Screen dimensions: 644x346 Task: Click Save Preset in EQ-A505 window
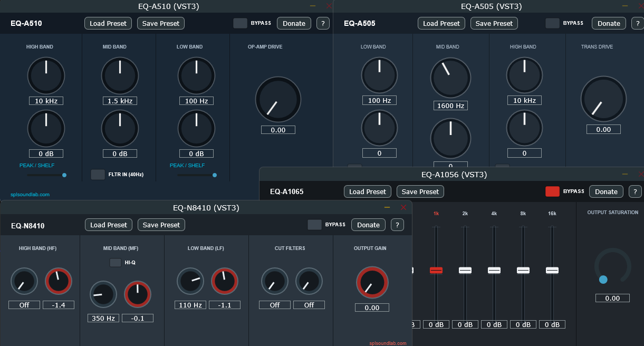(x=494, y=23)
